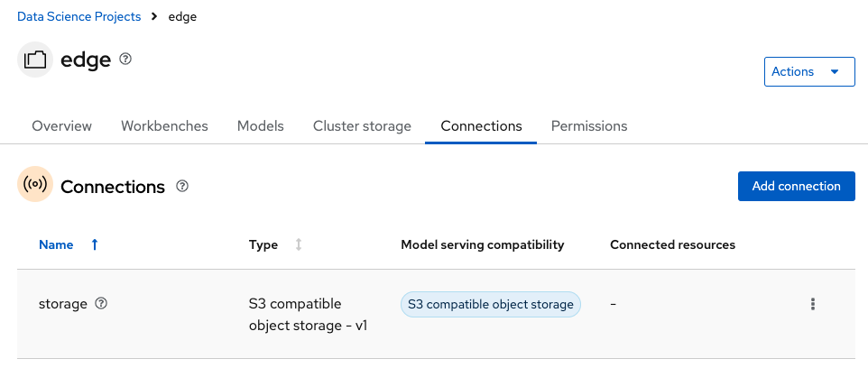Switch to the Overview tab
Viewport: 868px width, 368px height.
point(61,126)
